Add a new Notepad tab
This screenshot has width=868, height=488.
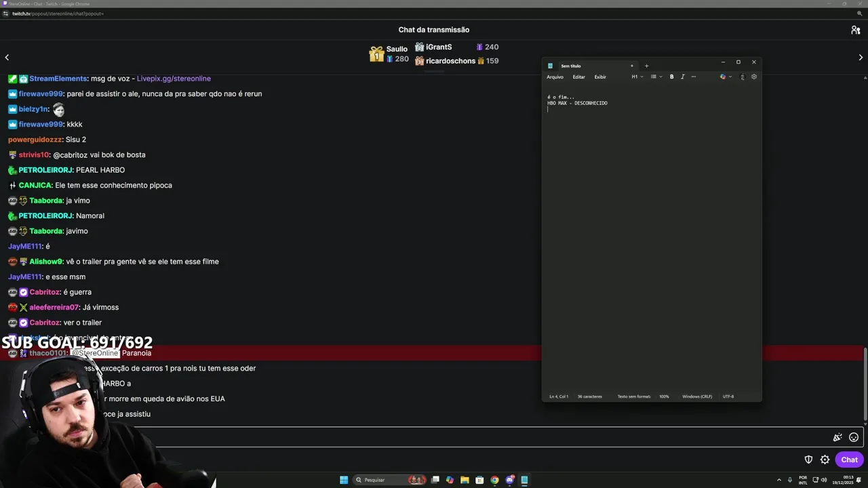(646, 66)
